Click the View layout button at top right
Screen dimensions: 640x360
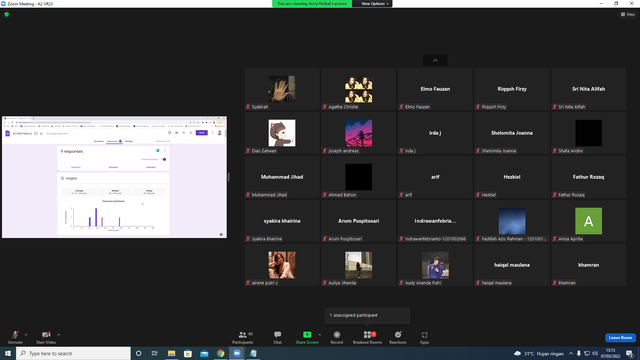(x=628, y=14)
